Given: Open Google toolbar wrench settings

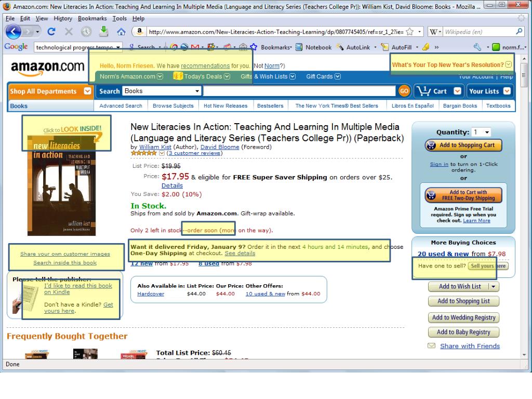Looking at the screenshot, I should (x=477, y=47).
